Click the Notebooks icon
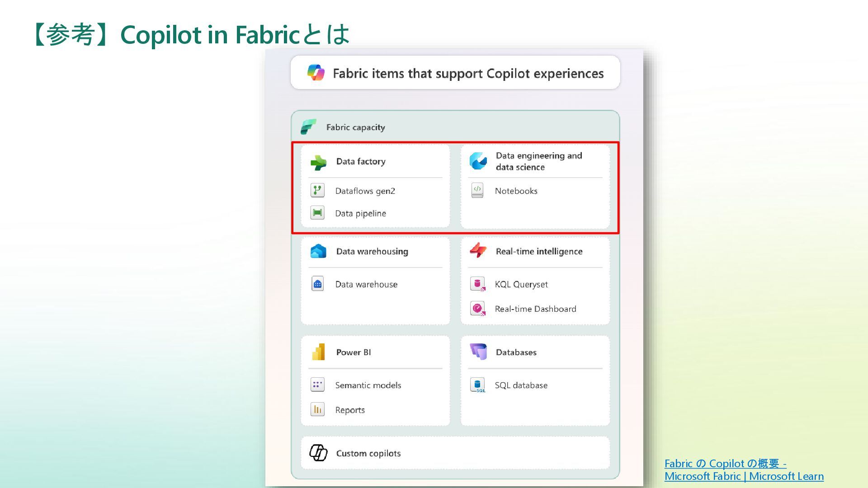The height and width of the screenshot is (488, 868). (x=477, y=190)
